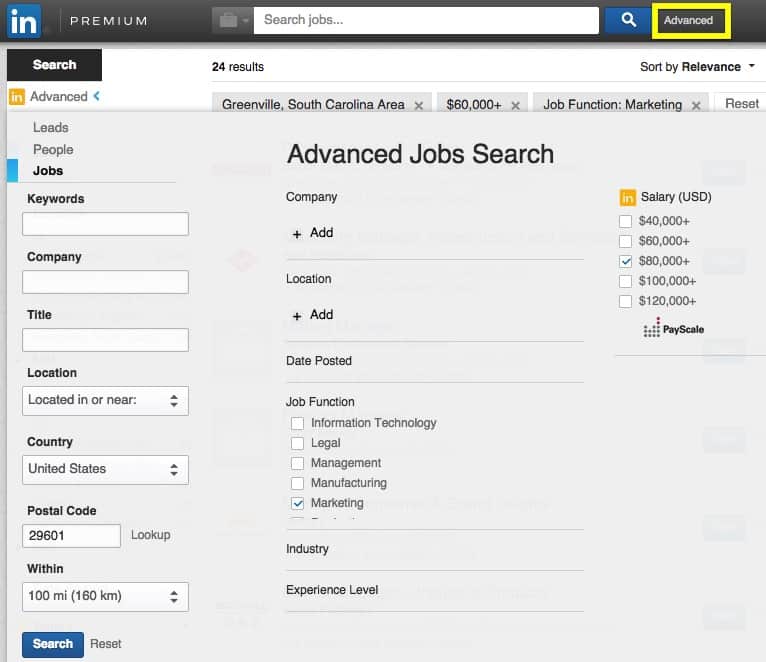Click into the sidebar Company input

105,282
